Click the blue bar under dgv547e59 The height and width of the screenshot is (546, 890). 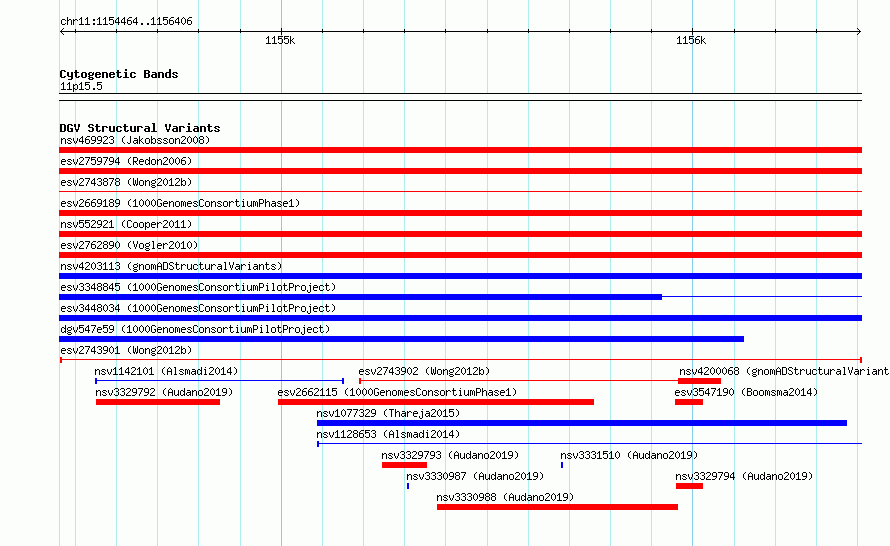[x=401, y=339]
